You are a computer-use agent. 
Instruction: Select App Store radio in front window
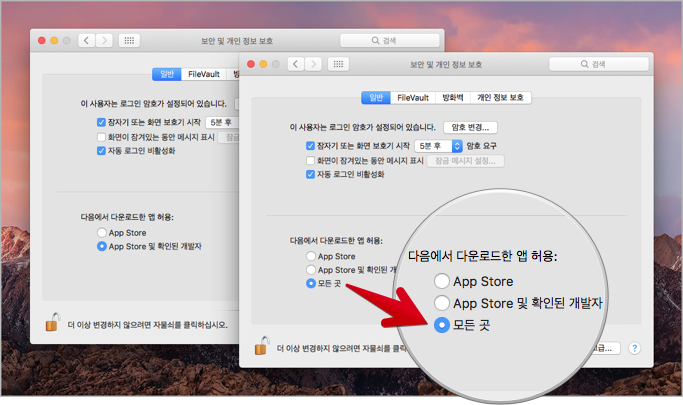tap(311, 256)
